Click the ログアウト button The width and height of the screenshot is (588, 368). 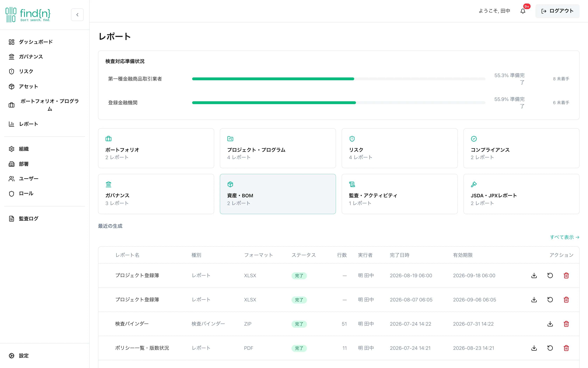coord(557,11)
